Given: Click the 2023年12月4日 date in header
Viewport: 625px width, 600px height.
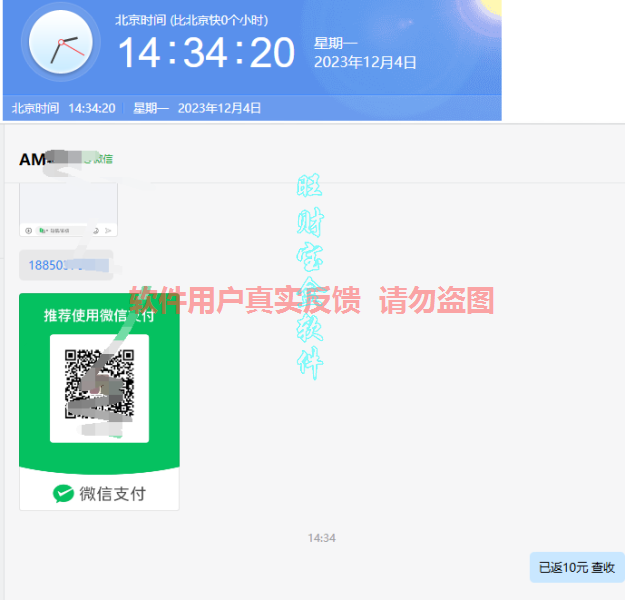Looking at the screenshot, I should tap(365, 62).
